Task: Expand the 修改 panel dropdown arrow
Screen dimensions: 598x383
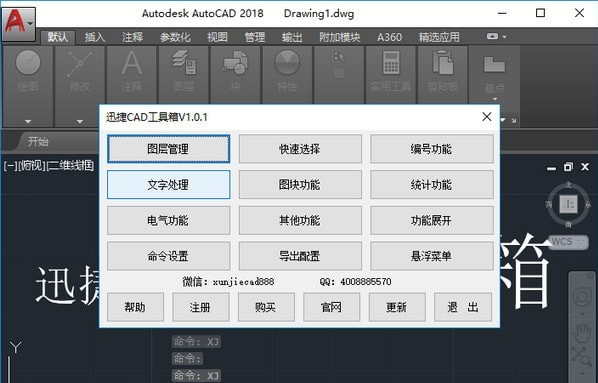Action: [80, 121]
